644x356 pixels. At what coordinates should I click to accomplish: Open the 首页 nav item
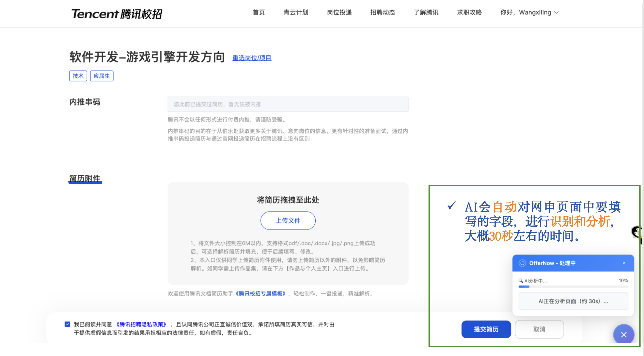tap(258, 12)
